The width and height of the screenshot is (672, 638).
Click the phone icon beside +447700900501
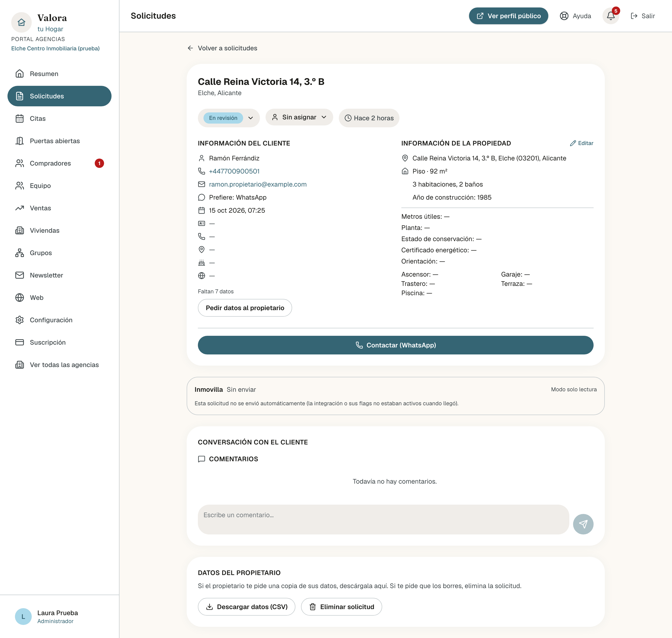click(x=201, y=171)
